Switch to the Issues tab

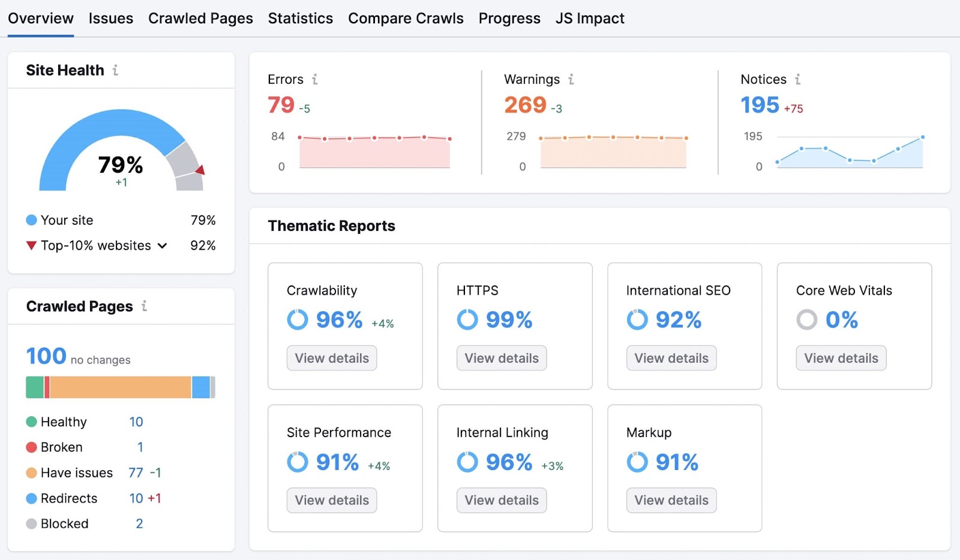click(110, 18)
